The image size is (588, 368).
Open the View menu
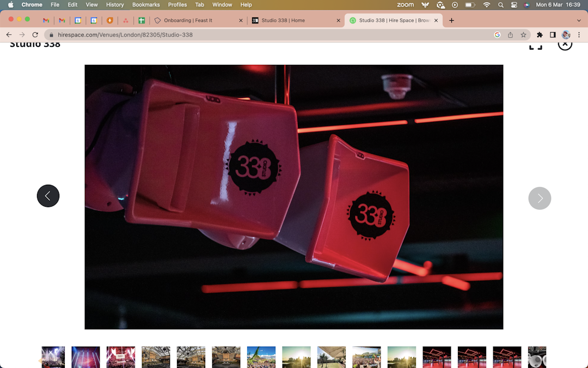[x=91, y=4]
